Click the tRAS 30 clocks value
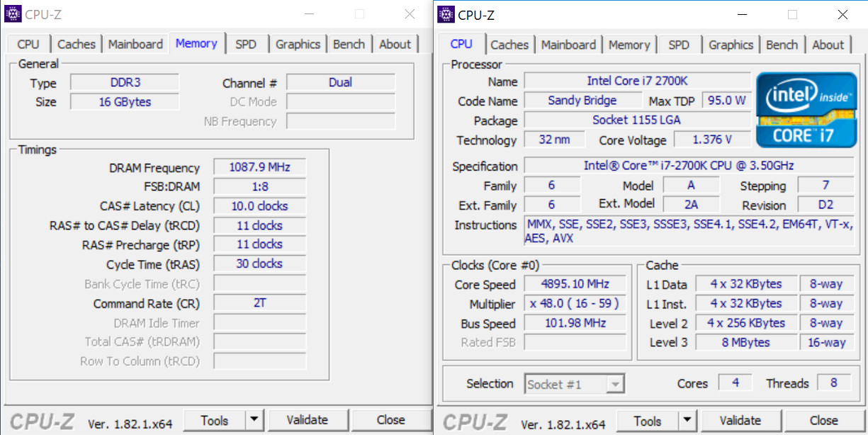Image resolution: width=868 pixels, height=435 pixels. 259,264
